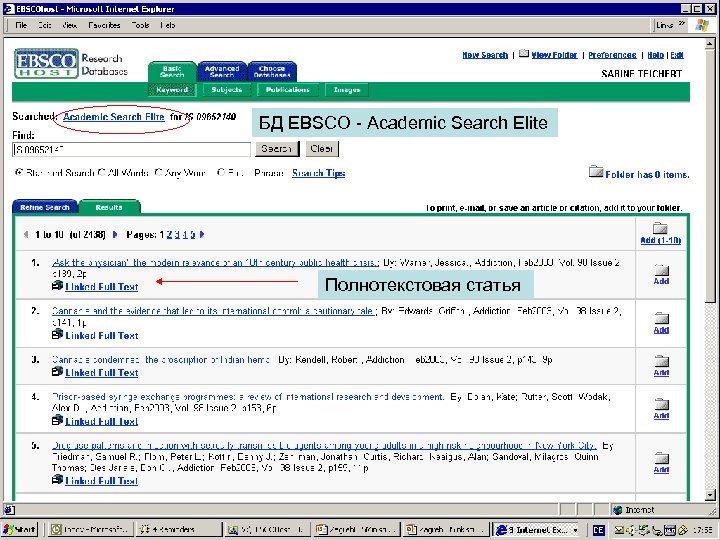Image resolution: width=720 pixels, height=540 pixels.
Task: Open the Start button on taskbar
Action: tap(19, 529)
